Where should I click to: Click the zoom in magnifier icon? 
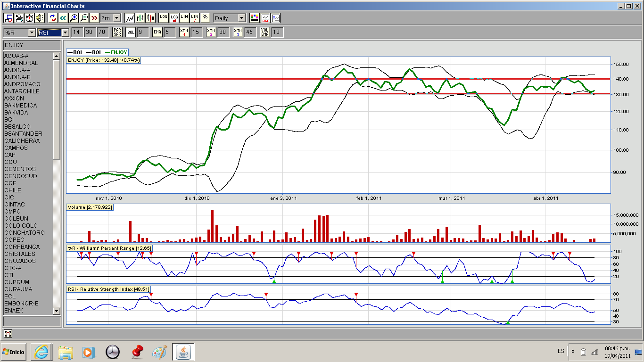[73, 18]
